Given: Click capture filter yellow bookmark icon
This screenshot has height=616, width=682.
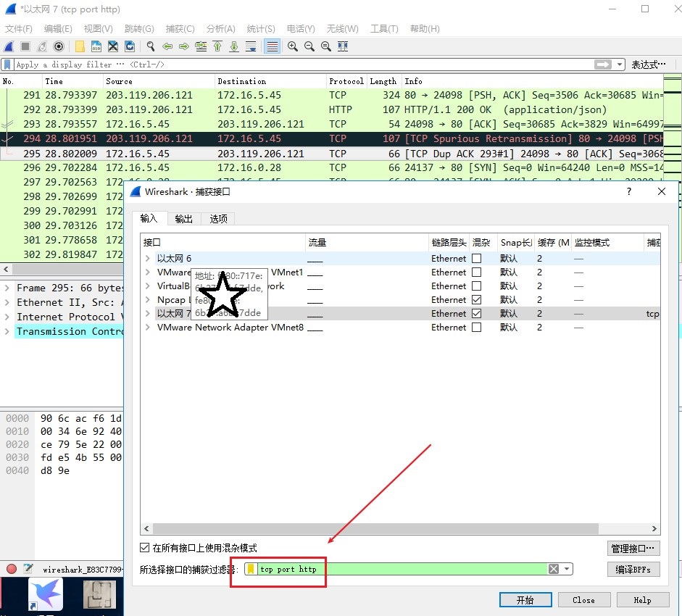Looking at the screenshot, I should coord(251,569).
